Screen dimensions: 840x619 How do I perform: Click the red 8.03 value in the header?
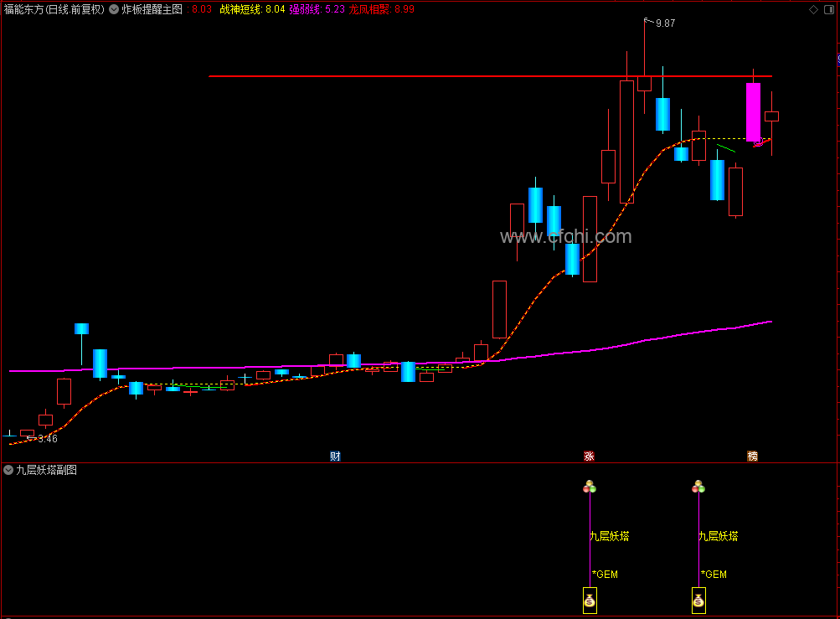202,9
